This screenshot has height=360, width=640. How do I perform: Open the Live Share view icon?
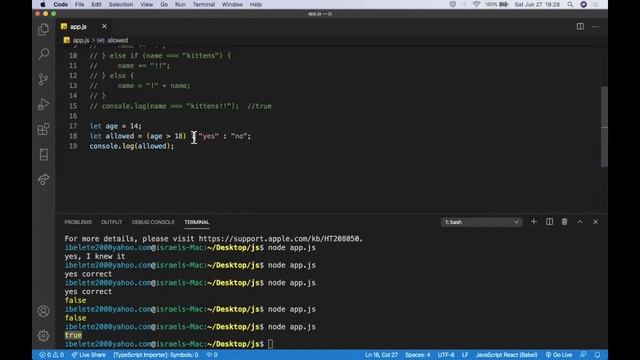pos(43,179)
